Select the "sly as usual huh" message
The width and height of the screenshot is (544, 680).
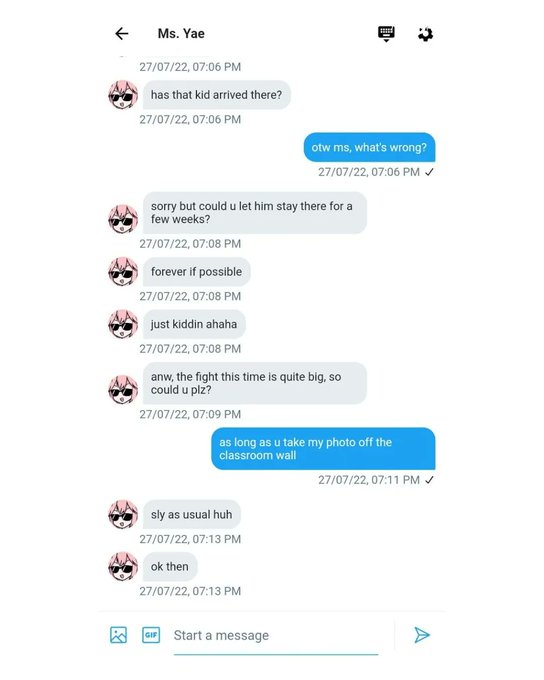tap(192, 514)
